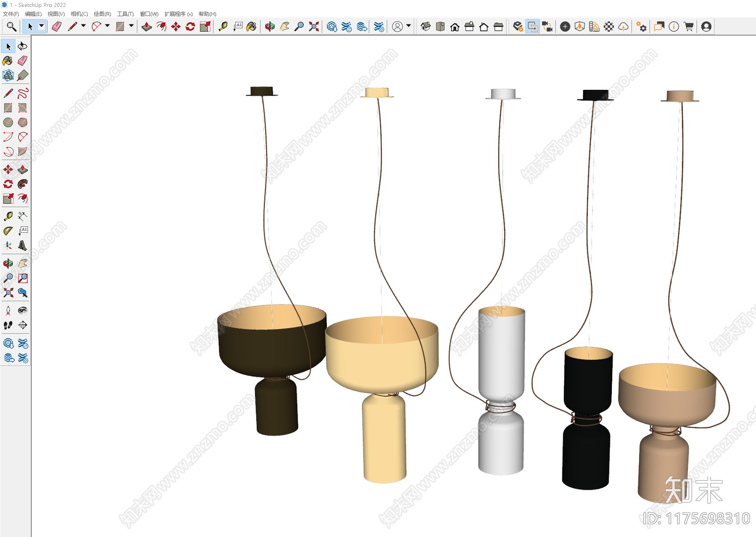Open the 帮助(H) menu

(207, 14)
